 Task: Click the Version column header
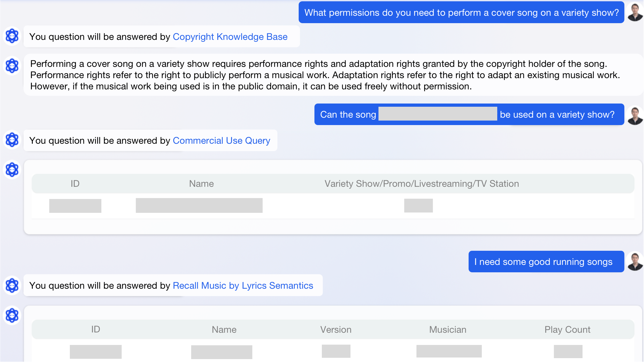335,329
